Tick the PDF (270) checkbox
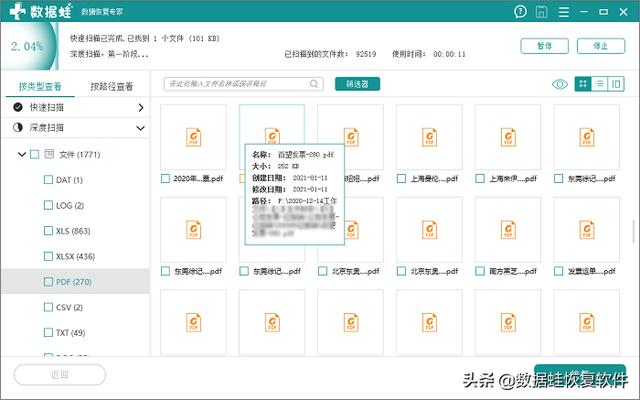 tap(48, 282)
